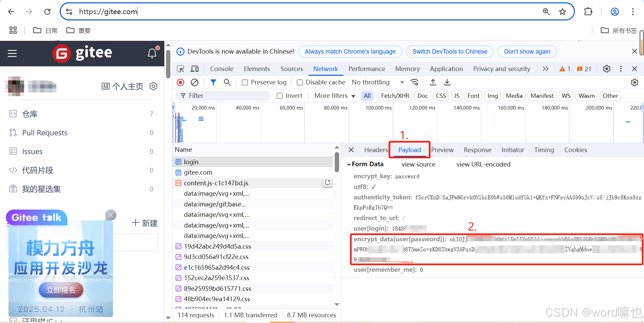The height and width of the screenshot is (323, 644).
Task: Open the Payload tab
Action: tap(410, 150)
